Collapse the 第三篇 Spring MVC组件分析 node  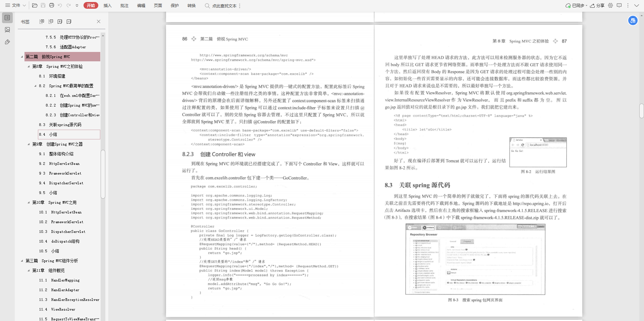point(22,261)
